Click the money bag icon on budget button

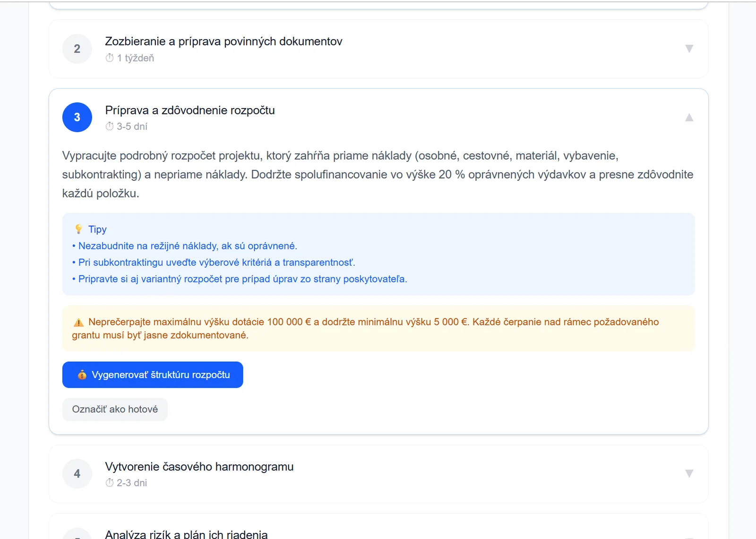click(x=82, y=375)
